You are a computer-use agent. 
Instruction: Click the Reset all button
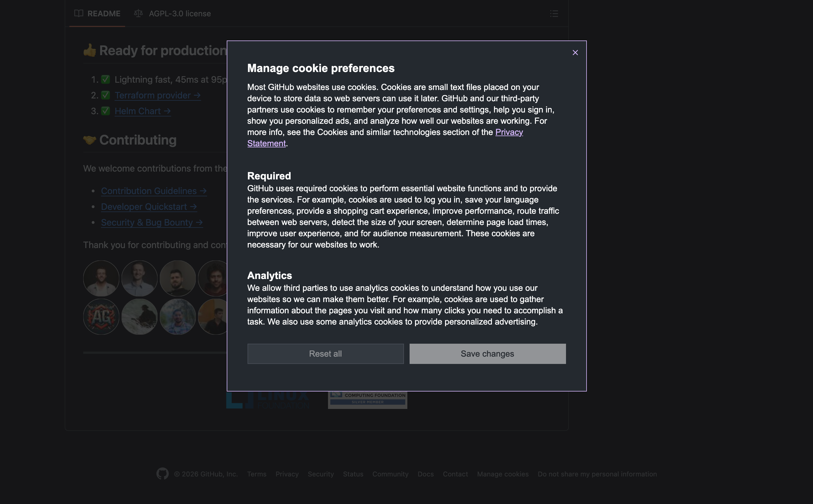(325, 354)
